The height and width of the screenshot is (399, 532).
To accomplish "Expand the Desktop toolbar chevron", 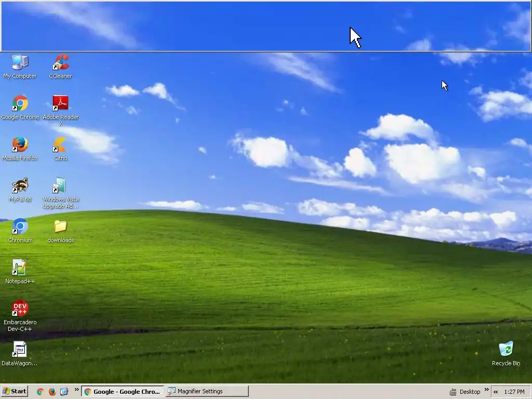I will coord(486,390).
